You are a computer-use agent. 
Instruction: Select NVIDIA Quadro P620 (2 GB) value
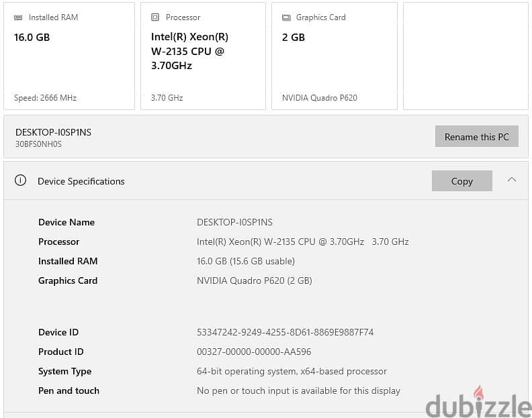[x=255, y=280]
